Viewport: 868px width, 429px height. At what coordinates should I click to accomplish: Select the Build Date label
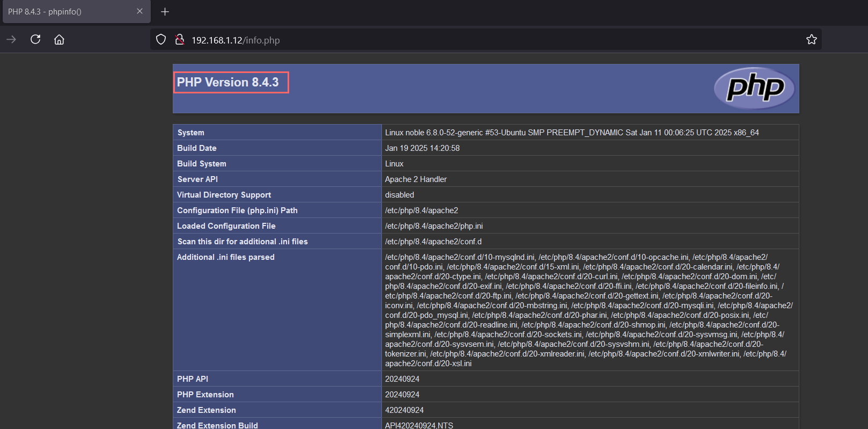(x=197, y=148)
